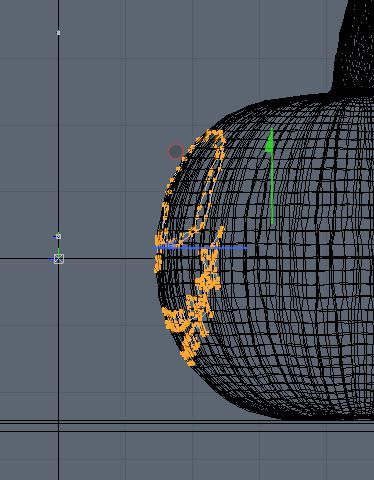Pick the small square handle above the null object

tap(58, 236)
